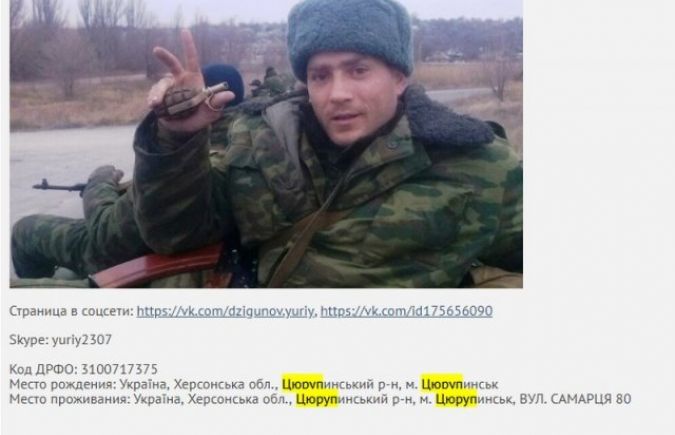Click the grenade held in the photo
This screenshot has height=435, width=675.
(x=189, y=99)
